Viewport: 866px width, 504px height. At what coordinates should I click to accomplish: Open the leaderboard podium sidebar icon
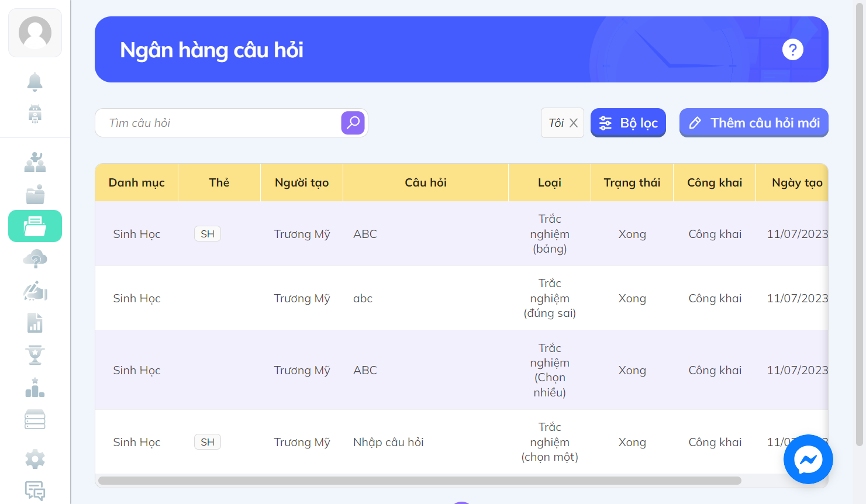coord(35,388)
